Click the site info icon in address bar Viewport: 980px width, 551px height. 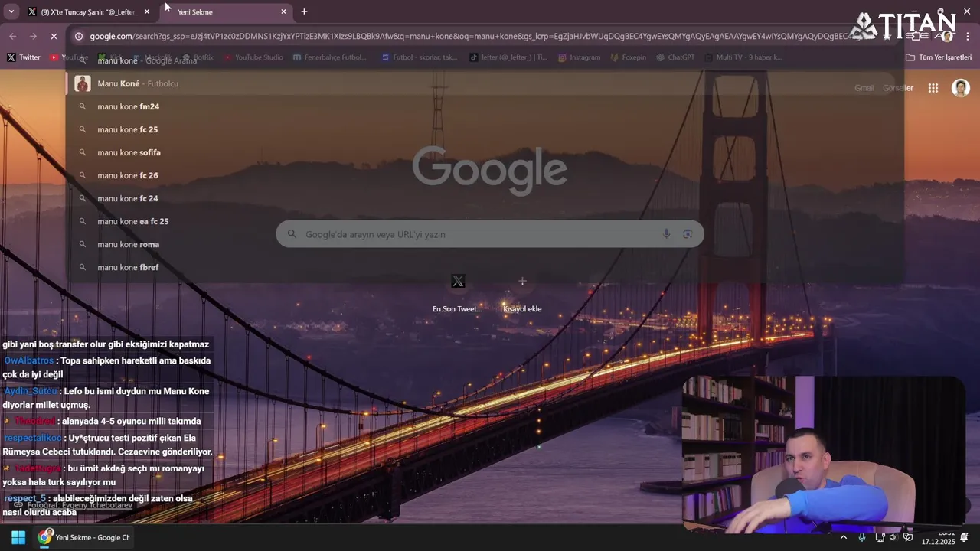pyautogui.click(x=78, y=36)
